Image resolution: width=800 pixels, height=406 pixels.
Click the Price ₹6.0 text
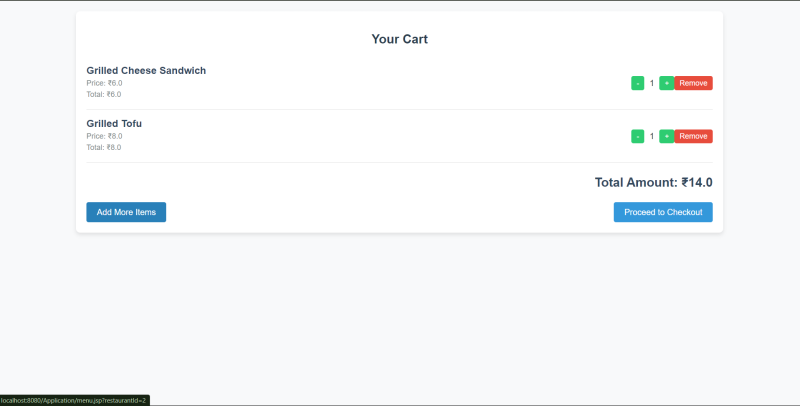pyautogui.click(x=104, y=83)
